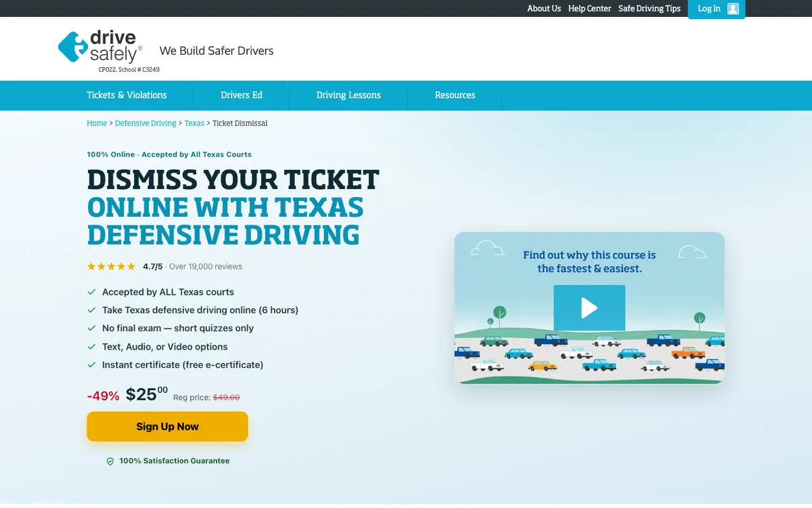812x508 pixels.
Task: Open the Tickets & Violations menu
Action: (x=127, y=95)
